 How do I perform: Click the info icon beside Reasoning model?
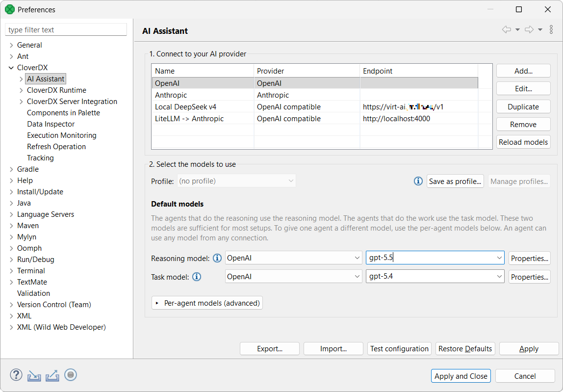[x=217, y=258]
